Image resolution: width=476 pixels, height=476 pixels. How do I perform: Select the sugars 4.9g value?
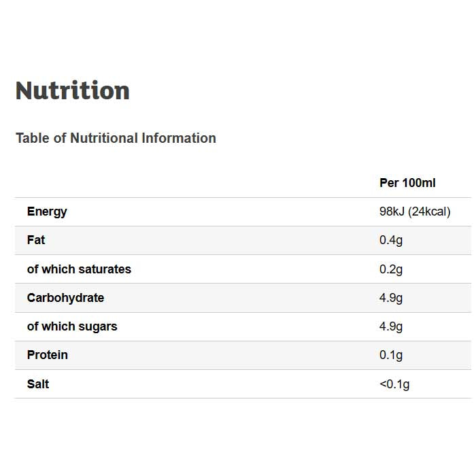[391, 326]
